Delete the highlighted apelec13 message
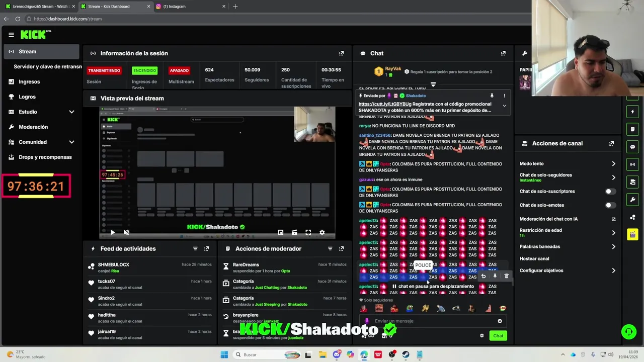This screenshot has width=644, height=362. 507,276
